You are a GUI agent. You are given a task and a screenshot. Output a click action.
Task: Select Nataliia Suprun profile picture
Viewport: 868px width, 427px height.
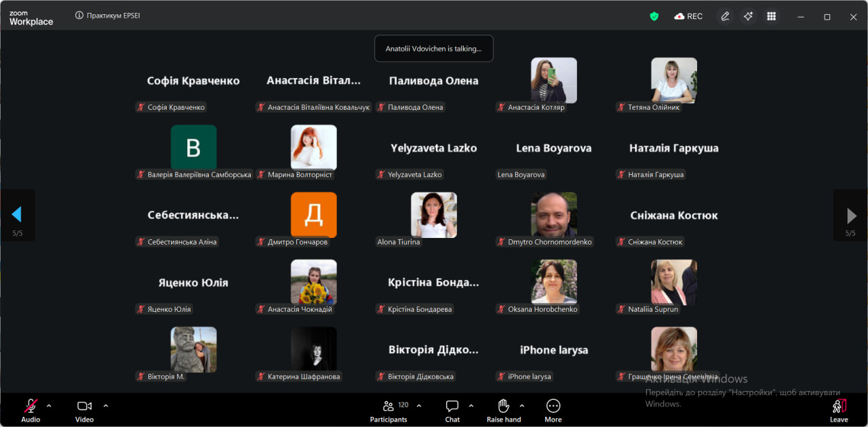(x=674, y=282)
